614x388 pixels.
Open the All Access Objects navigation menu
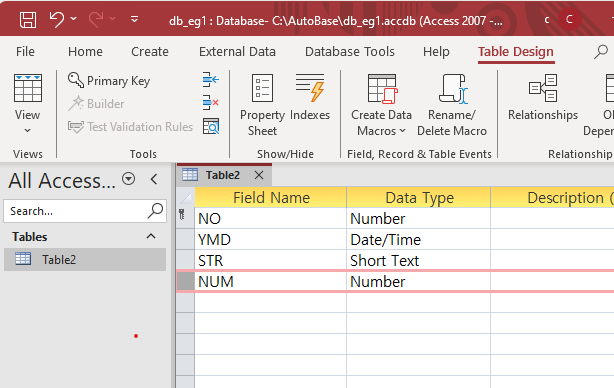click(x=128, y=179)
